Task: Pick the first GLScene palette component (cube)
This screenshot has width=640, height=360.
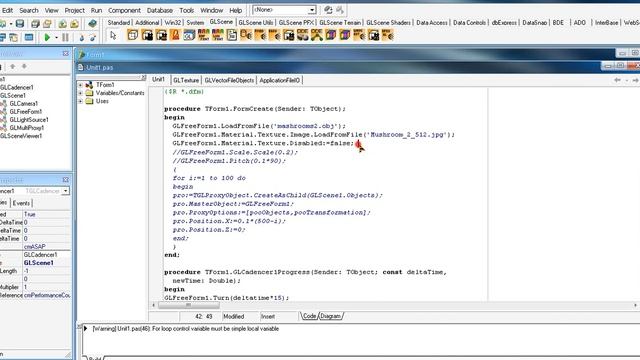Action: (133, 36)
